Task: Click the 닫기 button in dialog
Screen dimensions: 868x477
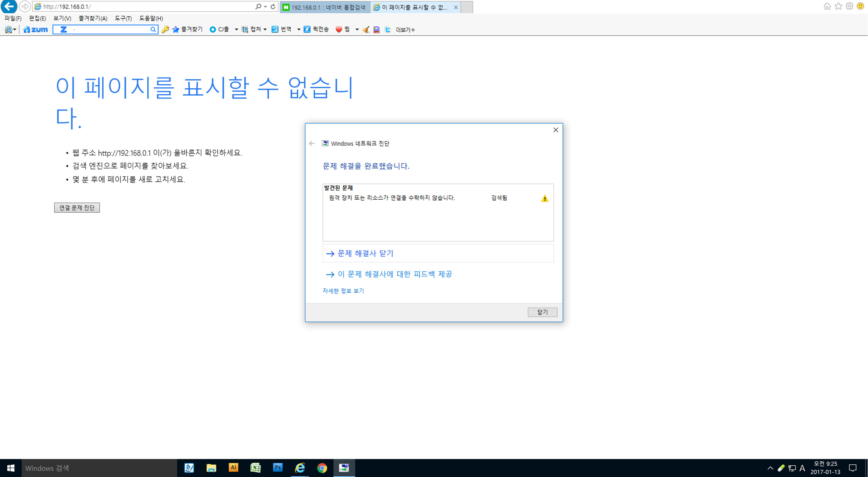Action: point(542,312)
